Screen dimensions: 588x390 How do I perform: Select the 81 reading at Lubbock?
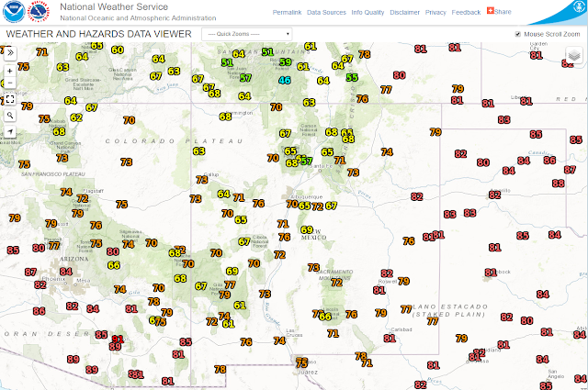[491, 273]
